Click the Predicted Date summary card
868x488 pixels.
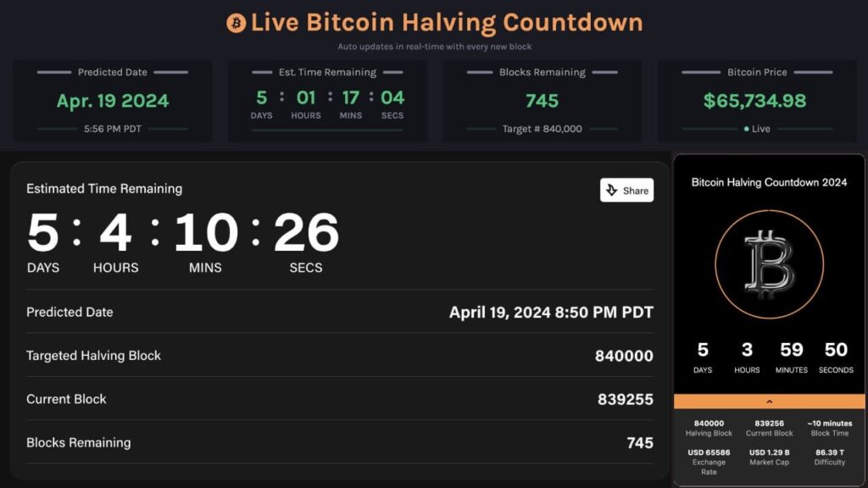113,101
